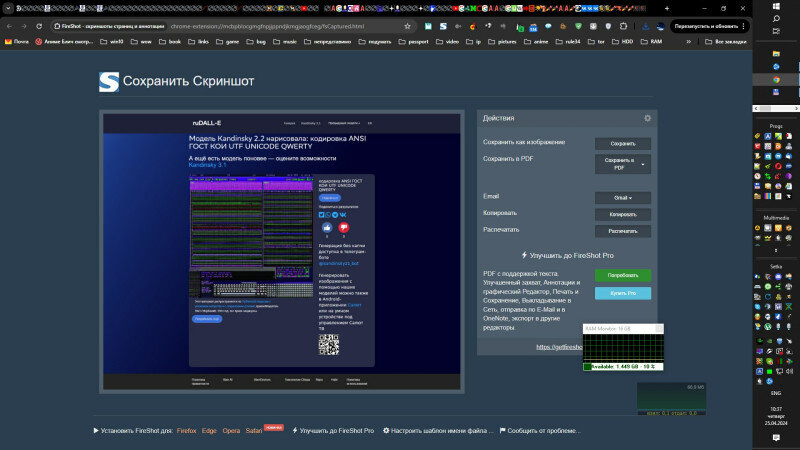Open the links bookmarks folder
The height and width of the screenshot is (450, 800).
tap(198, 42)
